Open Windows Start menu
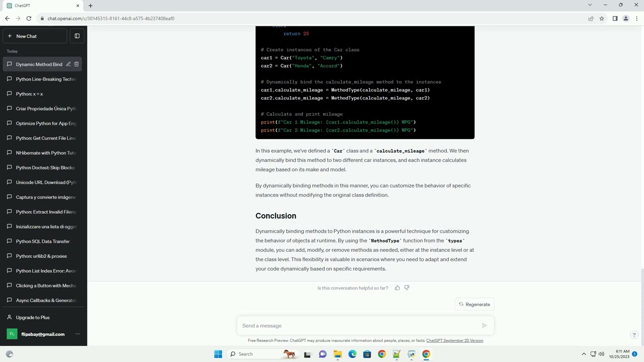644x362 pixels. tap(218, 354)
